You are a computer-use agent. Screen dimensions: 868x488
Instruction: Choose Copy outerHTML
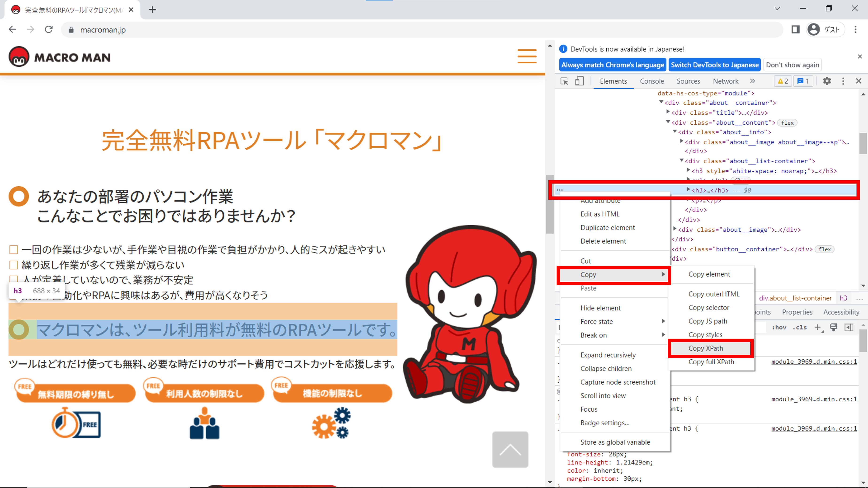711,294
